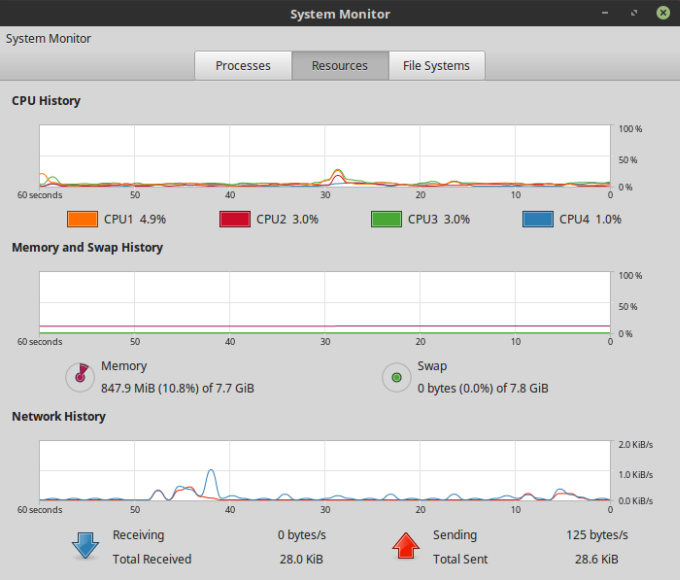Click the CPU History graph
680x580 pixels.
click(325, 156)
